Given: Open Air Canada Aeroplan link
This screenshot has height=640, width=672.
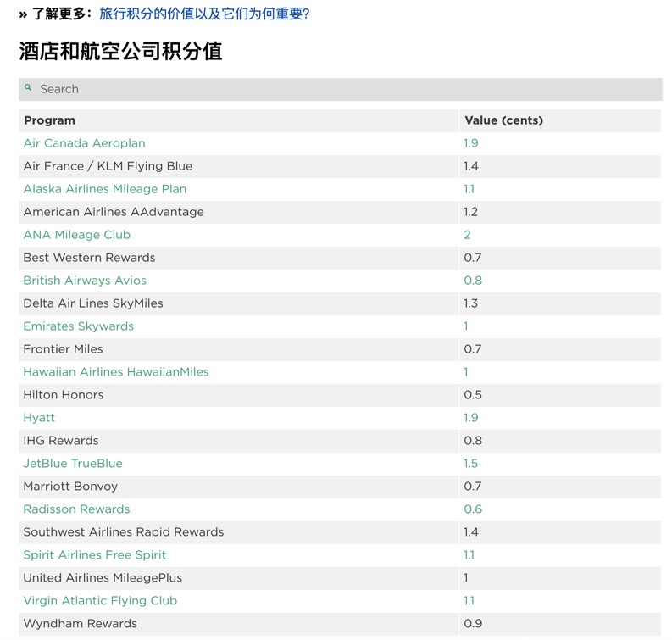Looking at the screenshot, I should pyautogui.click(x=84, y=143).
